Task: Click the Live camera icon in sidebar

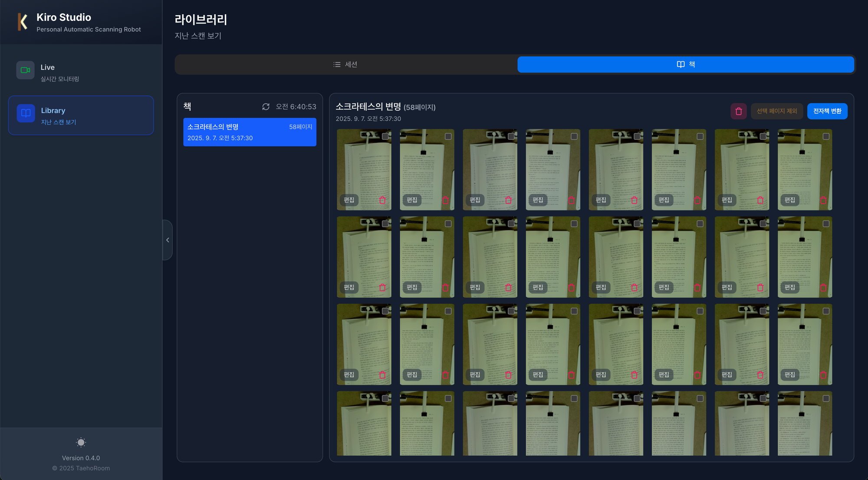Action: 25,70
